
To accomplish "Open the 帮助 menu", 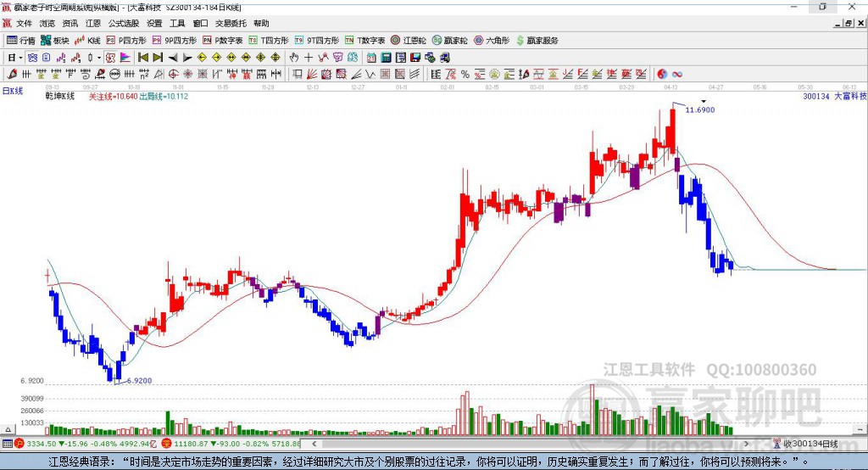I will [x=261, y=23].
